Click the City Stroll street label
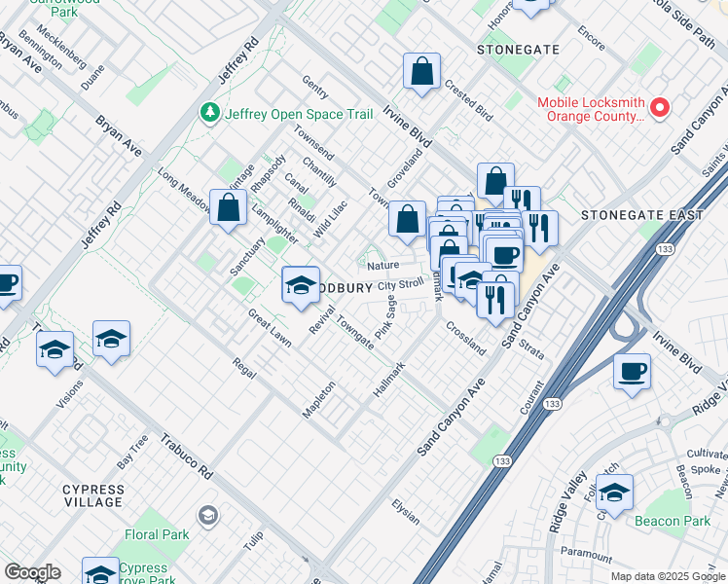This screenshot has height=584, width=728. pyautogui.click(x=401, y=284)
